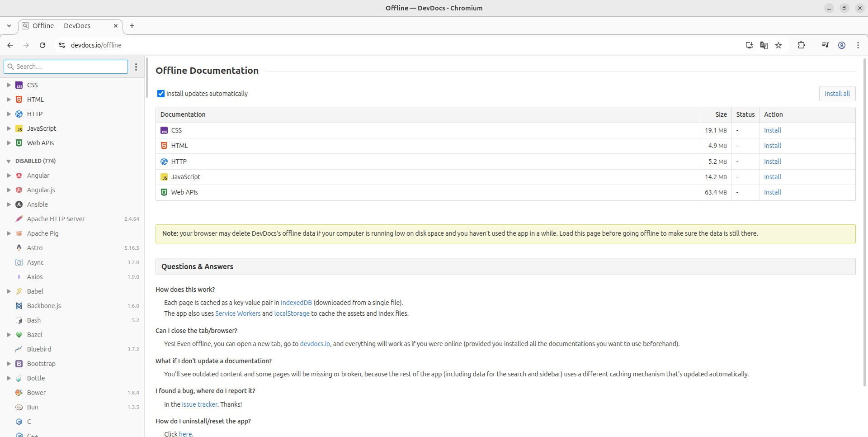Install the Web APIs documentation
868x437 pixels.
coord(772,192)
